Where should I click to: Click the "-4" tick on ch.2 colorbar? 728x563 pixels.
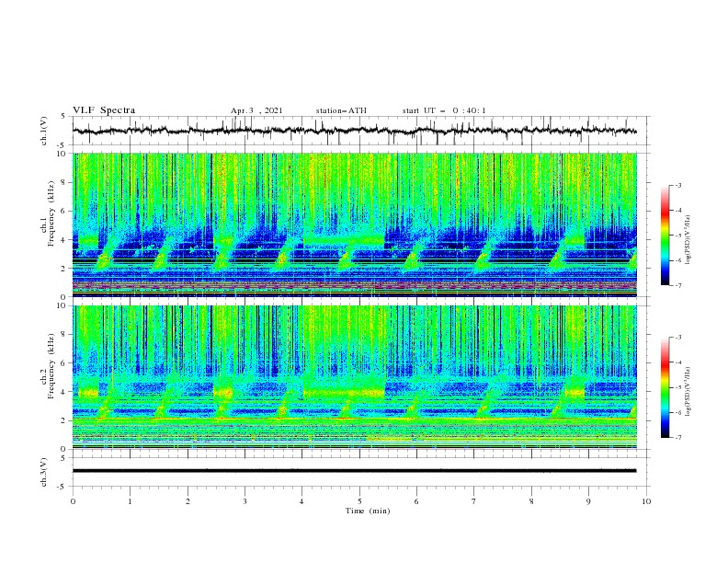[x=677, y=362]
